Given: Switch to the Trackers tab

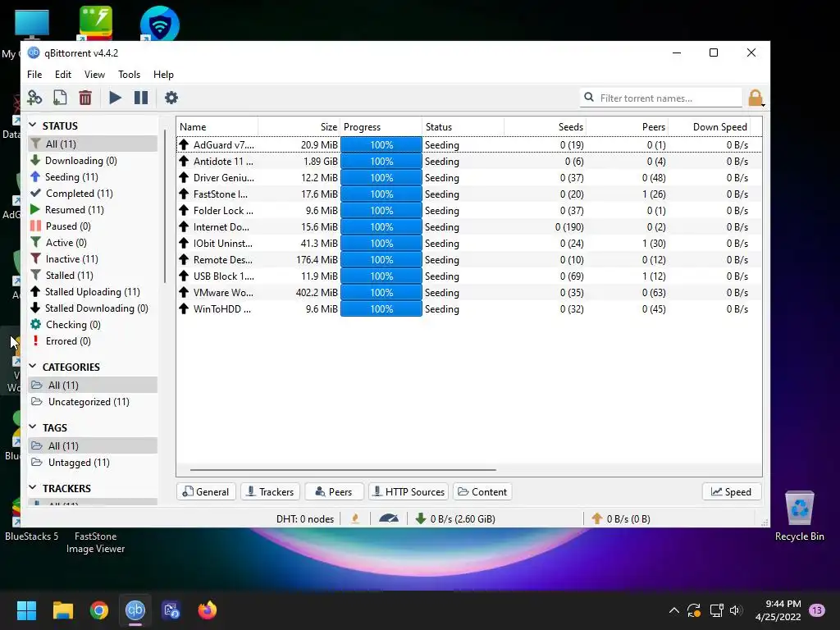Looking at the screenshot, I should (x=270, y=492).
